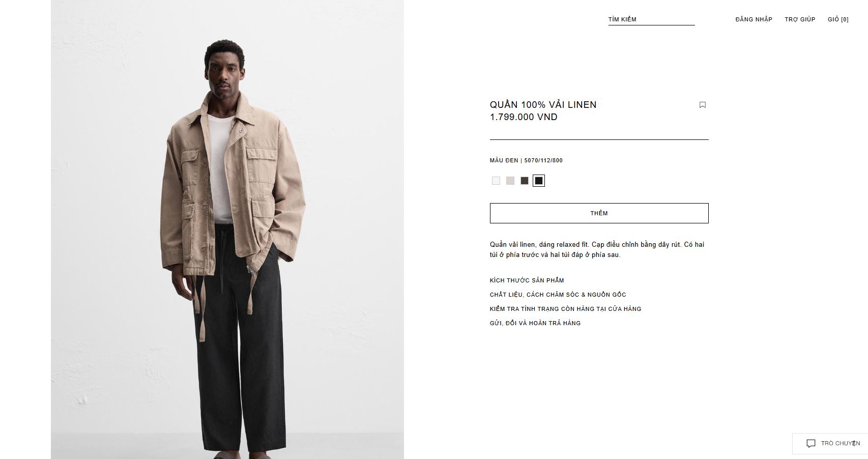Add item with the THÊM button

click(599, 213)
